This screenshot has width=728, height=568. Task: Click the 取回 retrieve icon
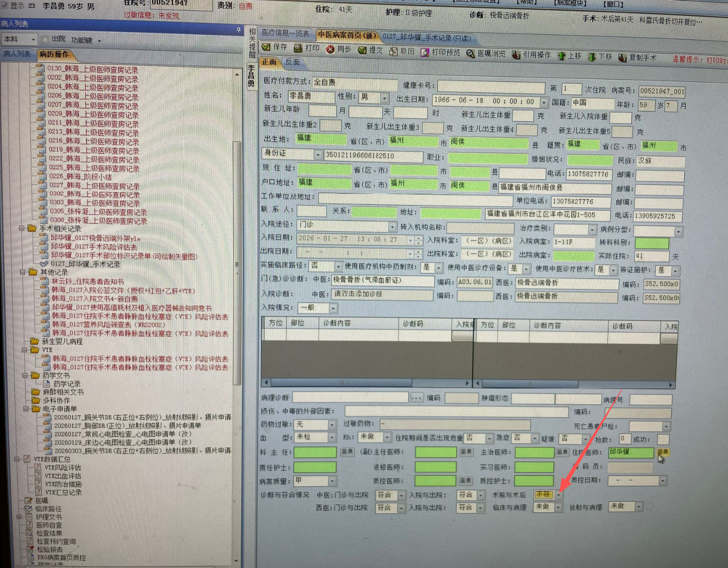(x=393, y=52)
